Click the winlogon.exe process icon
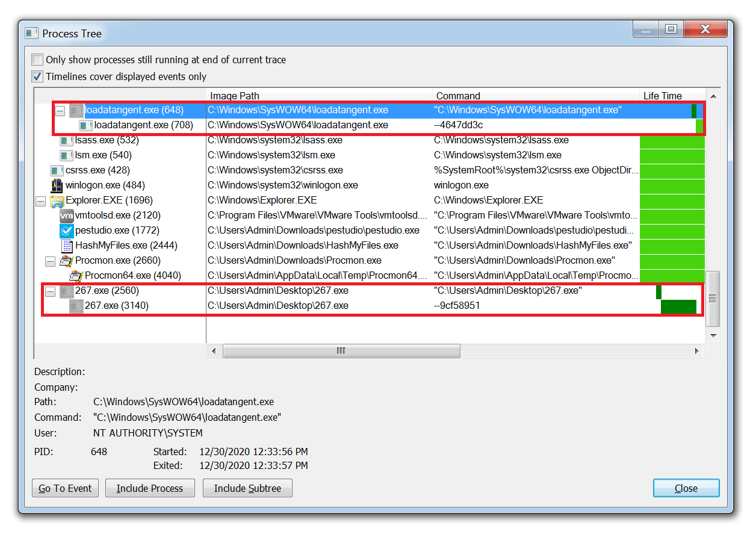 coord(58,185)
